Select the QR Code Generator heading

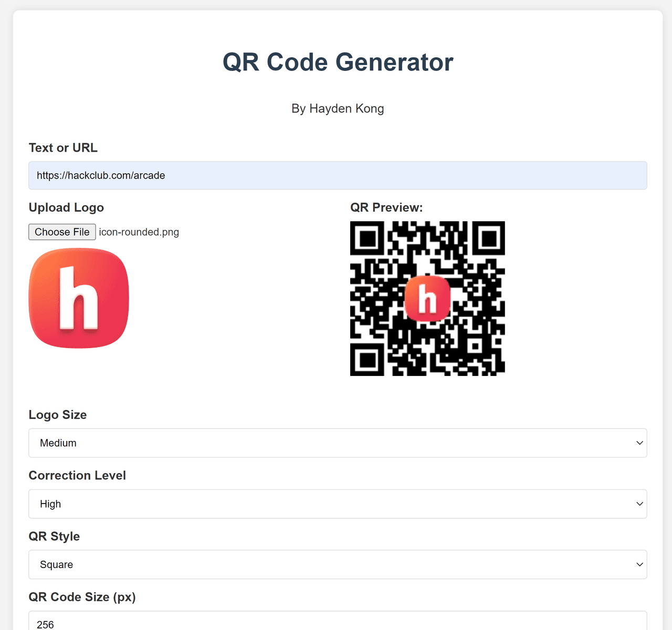pyautogui.click(x=338, y=62)
